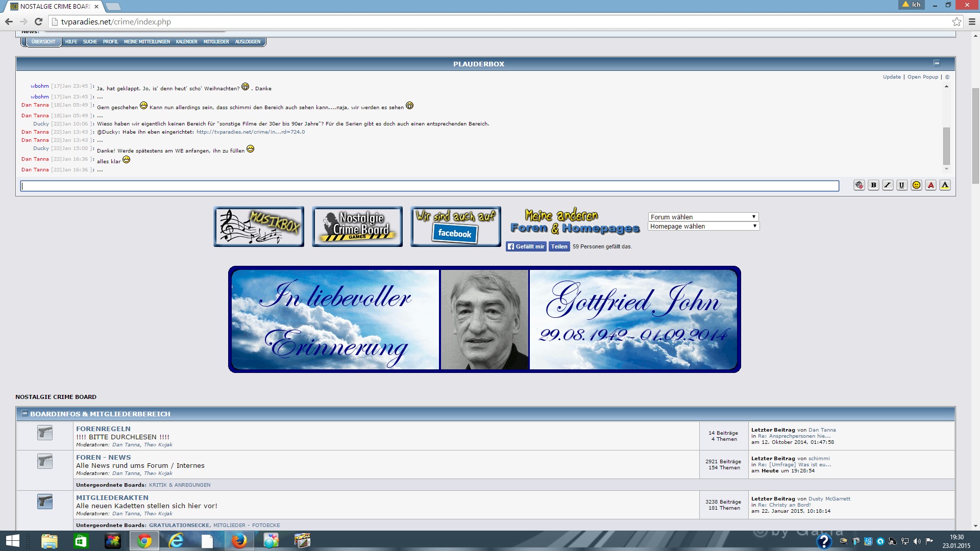Apply italic formatting in Plauderbox
This screenshot has height=551, width=980.
(x=888, y=185)
